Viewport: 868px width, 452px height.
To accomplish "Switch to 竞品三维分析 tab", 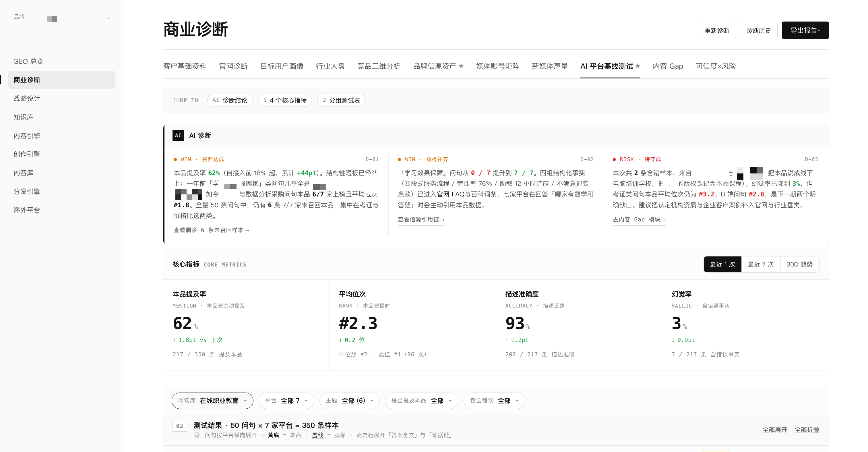I will 379,66.
